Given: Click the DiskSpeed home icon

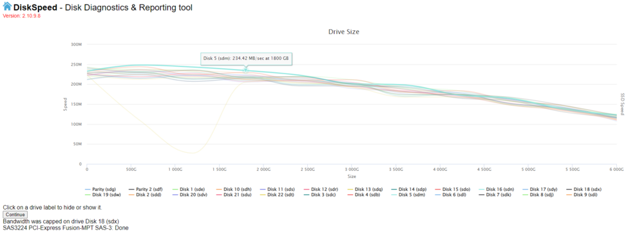Looking at the screenshot, I should tap(7, 6).
